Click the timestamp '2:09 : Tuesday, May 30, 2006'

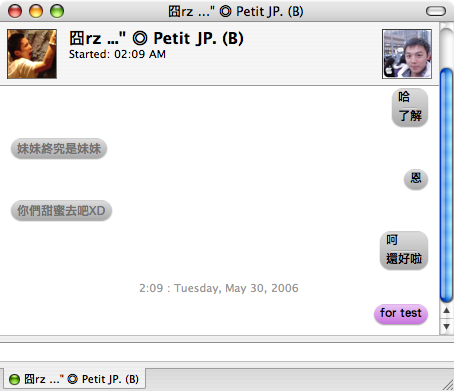click(x=219, y=288)
